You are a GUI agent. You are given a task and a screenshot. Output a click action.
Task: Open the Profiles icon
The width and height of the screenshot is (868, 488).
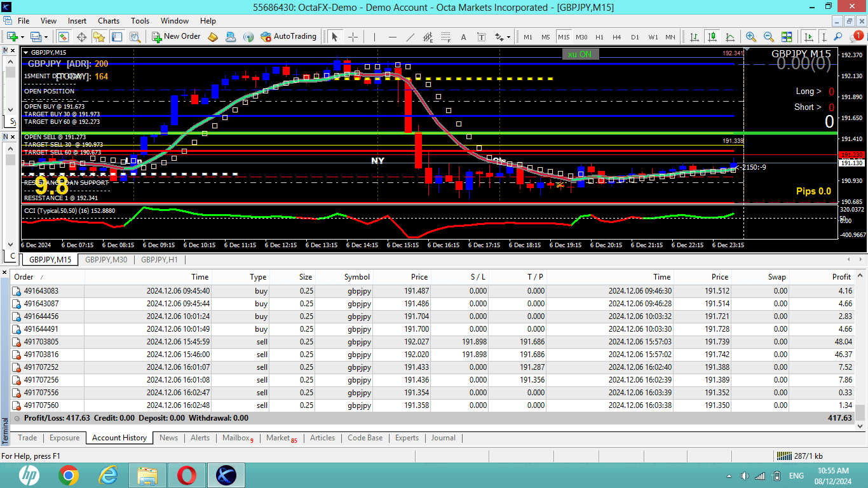(x=36, y=37)
